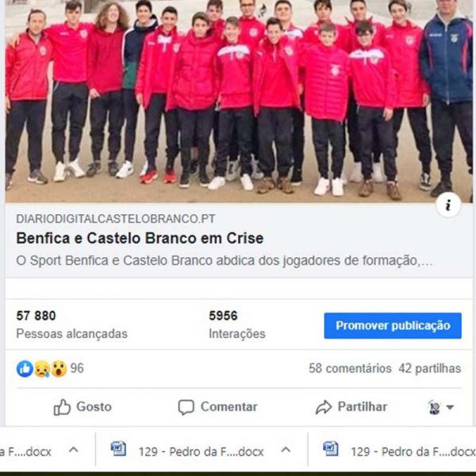
Task: View the 96 reactions count
Action: click(77, 368)
